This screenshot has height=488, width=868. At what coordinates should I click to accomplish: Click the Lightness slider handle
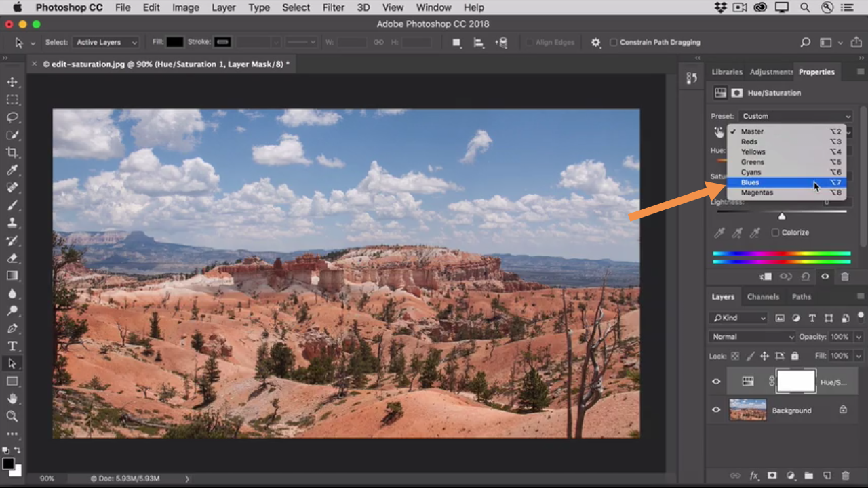tap(782, 216)
